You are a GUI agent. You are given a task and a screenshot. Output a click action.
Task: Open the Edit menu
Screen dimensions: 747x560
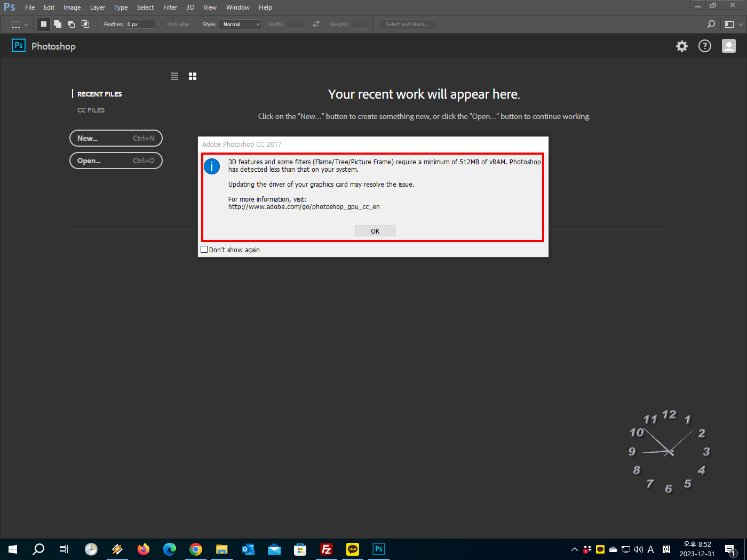(49, 7)
